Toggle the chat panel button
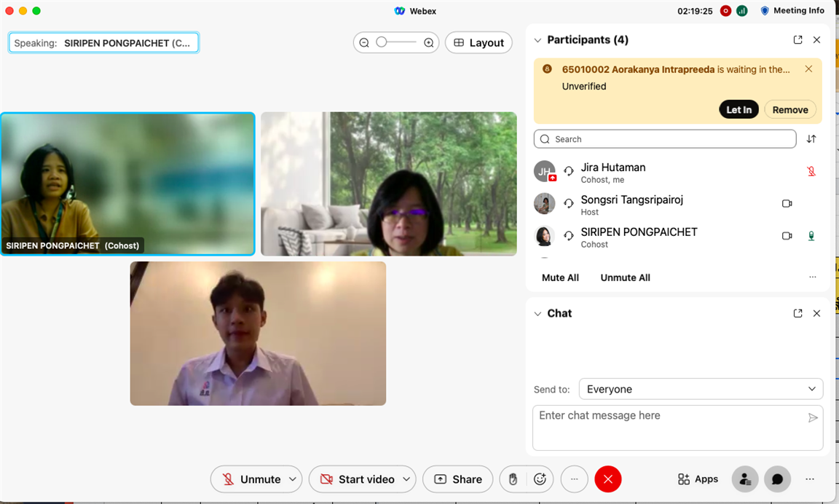 777,479
